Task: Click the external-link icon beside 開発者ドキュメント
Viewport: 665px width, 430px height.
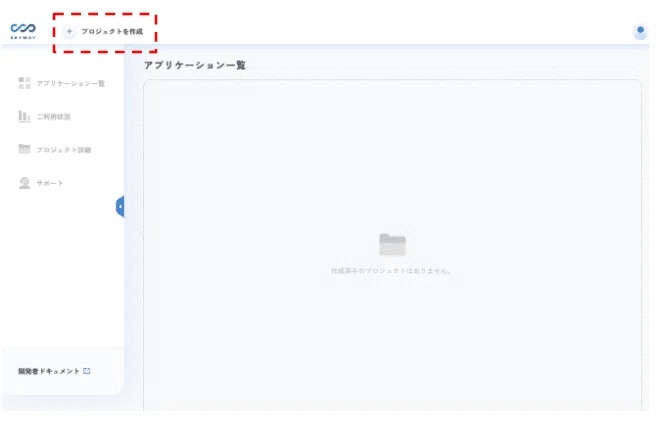Action: coord(87,371)
